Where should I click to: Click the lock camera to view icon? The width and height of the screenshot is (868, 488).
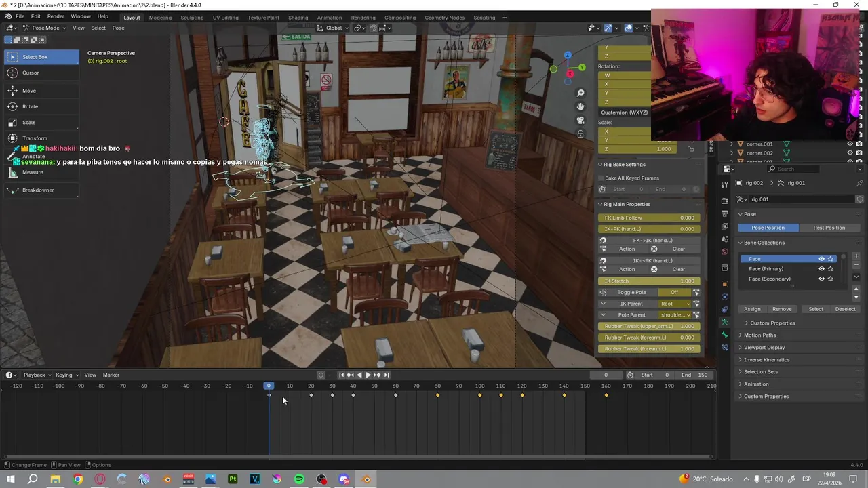coord(580,134)
